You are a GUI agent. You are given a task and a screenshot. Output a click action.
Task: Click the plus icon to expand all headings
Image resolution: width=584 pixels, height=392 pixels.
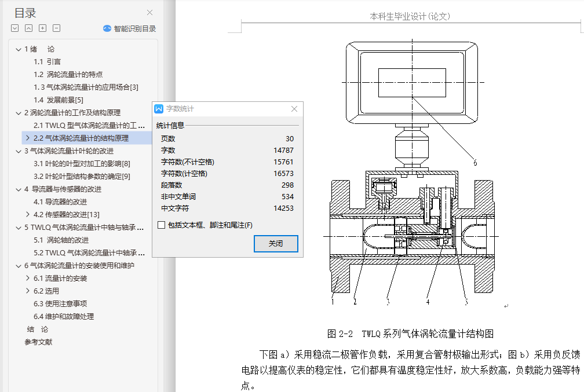43,28
